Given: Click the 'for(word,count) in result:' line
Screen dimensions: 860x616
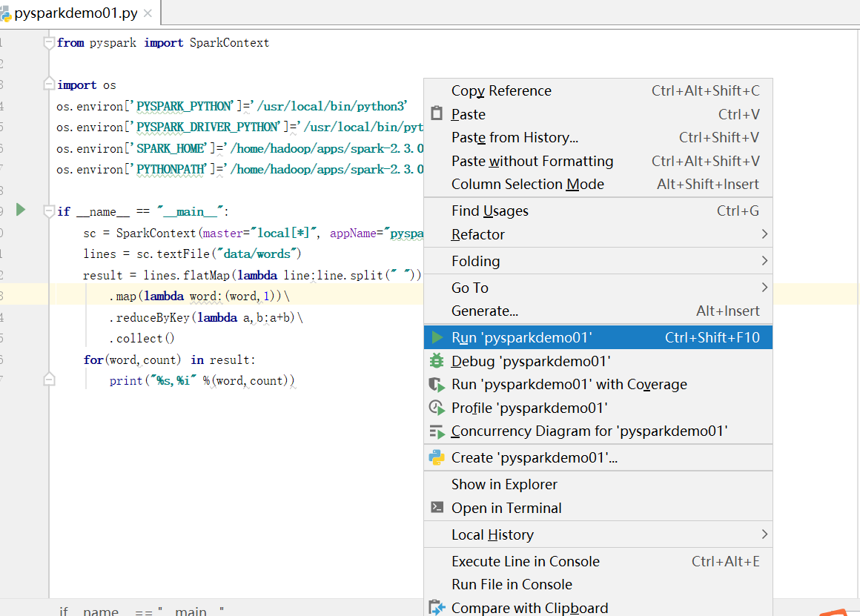Looking at the screenshot, I should (170, 360).
